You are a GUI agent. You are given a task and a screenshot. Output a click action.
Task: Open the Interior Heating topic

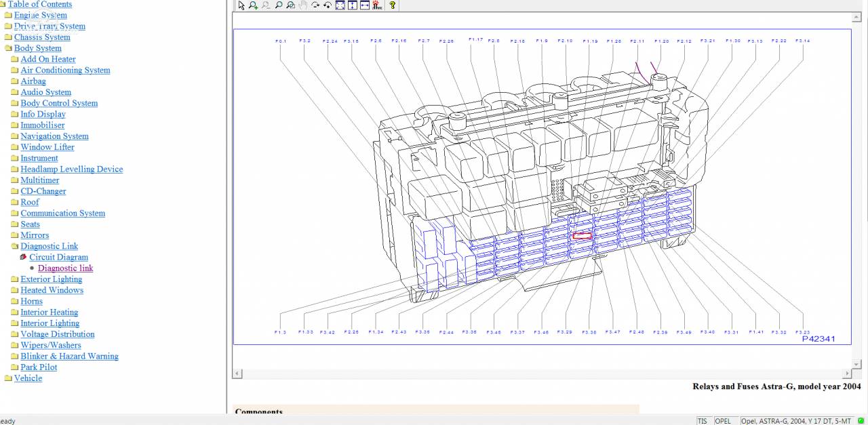[50, 312]
